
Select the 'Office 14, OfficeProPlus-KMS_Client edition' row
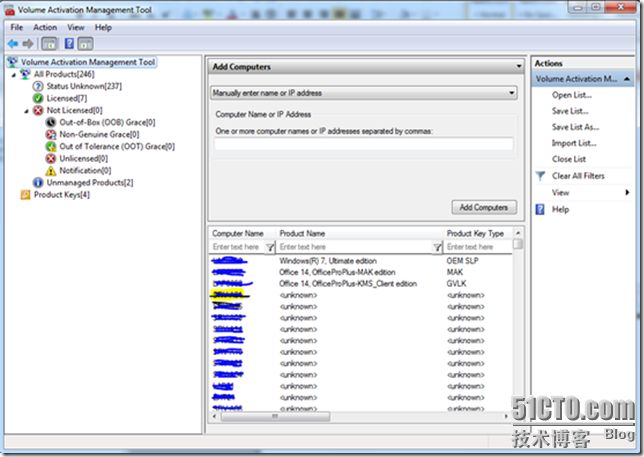coord(361,284)
